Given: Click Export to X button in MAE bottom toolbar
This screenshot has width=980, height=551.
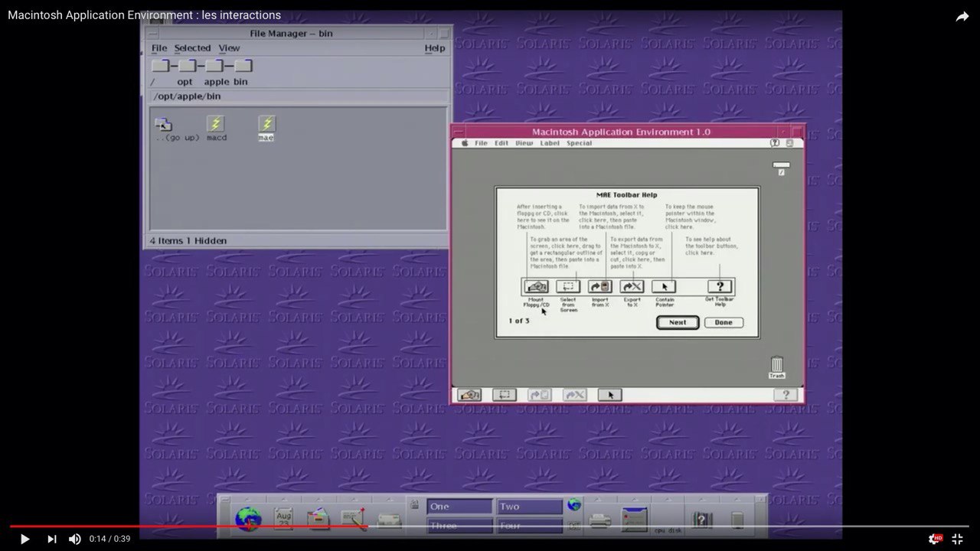Looking at the screenshot, I should click(x=574, y=395).
